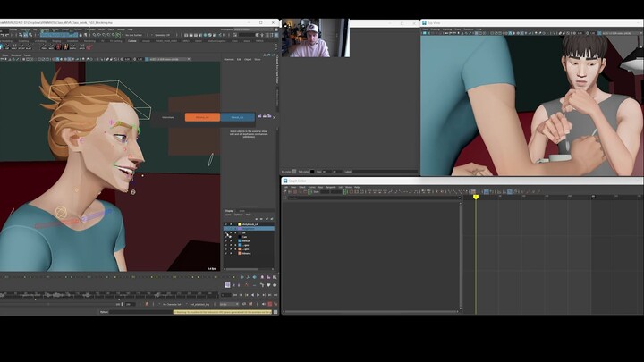644x362 pixels.
Task: Click the pink last icon on Custom shelf
Action: coord(89,46)
